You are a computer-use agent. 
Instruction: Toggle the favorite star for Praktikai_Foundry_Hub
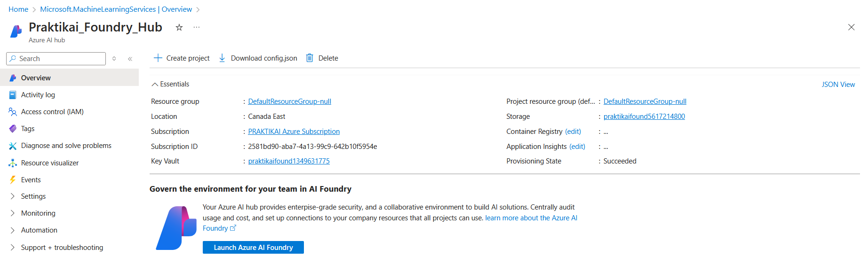click(x=179, y=28)
